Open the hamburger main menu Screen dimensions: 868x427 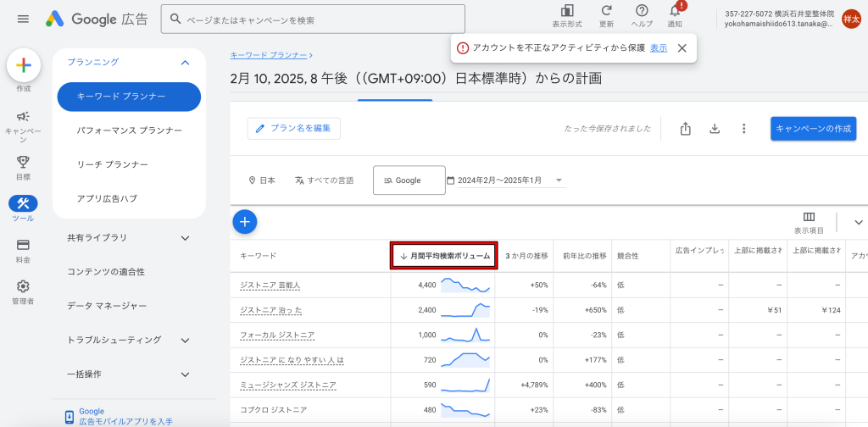(x=23, y=19)
